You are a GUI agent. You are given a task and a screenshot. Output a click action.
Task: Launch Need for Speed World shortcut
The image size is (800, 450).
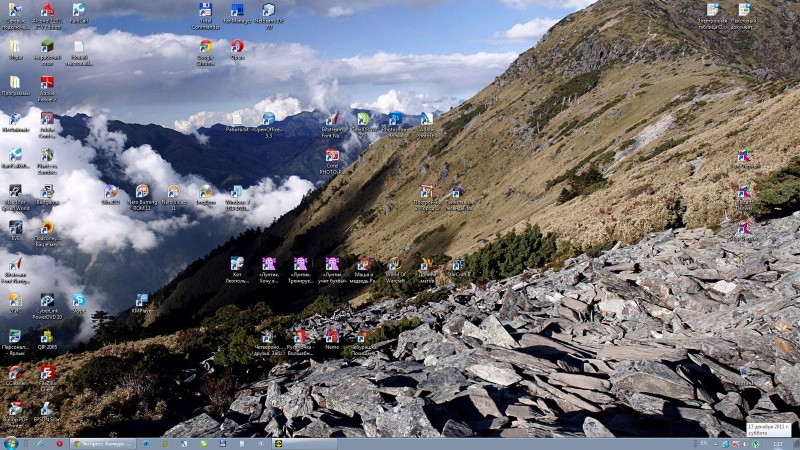click(x=15, y=191)
